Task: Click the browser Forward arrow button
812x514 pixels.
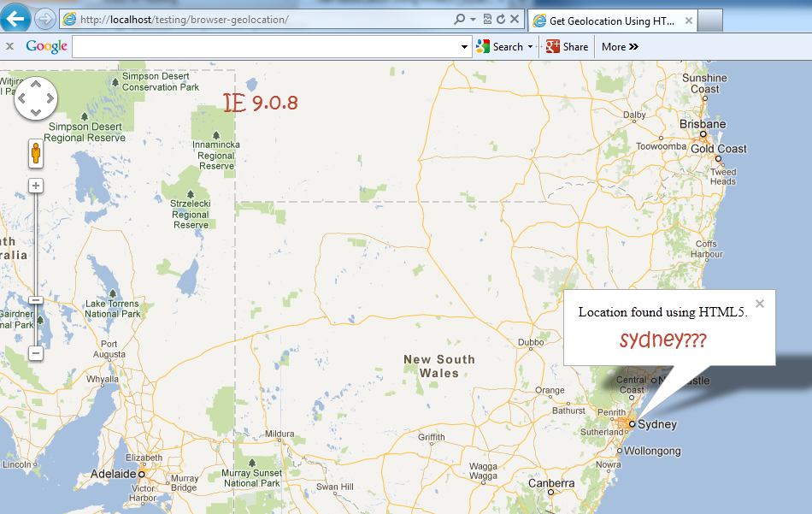Action: pyautogui.click(x=45, y=19)
